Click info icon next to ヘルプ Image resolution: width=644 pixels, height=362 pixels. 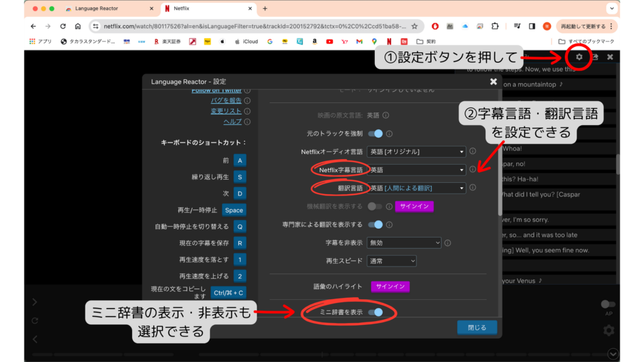pyautogui.click(x=247, y=122)
